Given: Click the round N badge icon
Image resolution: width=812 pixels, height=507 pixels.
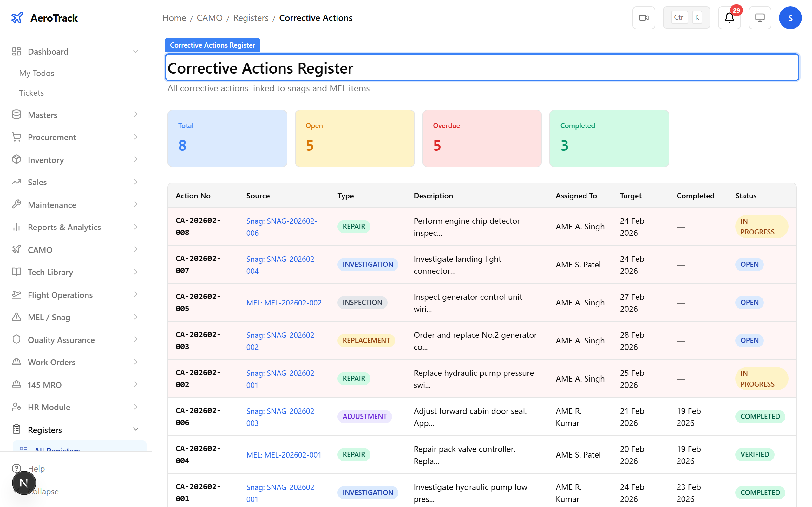Looking at the screenshot, I should [24, 483].
